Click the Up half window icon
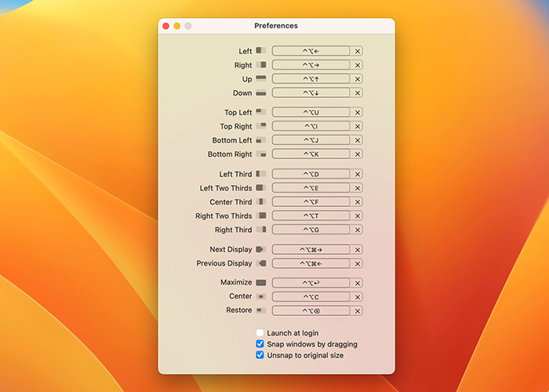This screenshot has height=392, width=549. pos(261,78)
